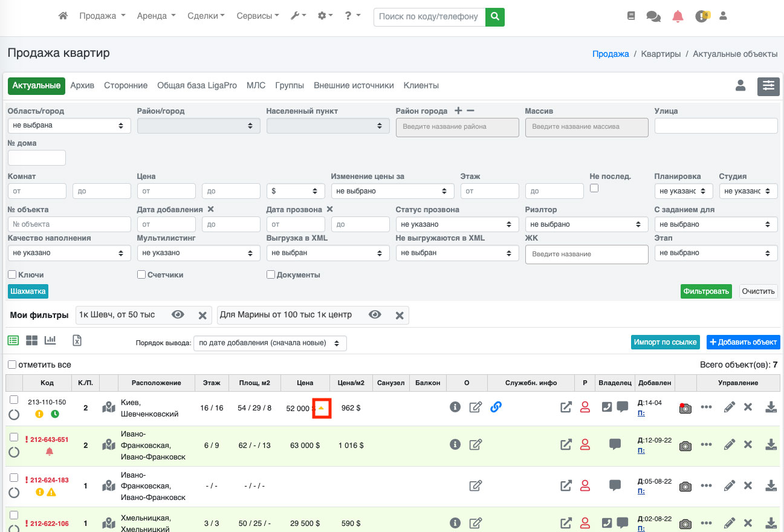Viewport: 784px width, 532px height.
Task: Export the list to Excel file icon
Action: (x=77, y=340)
